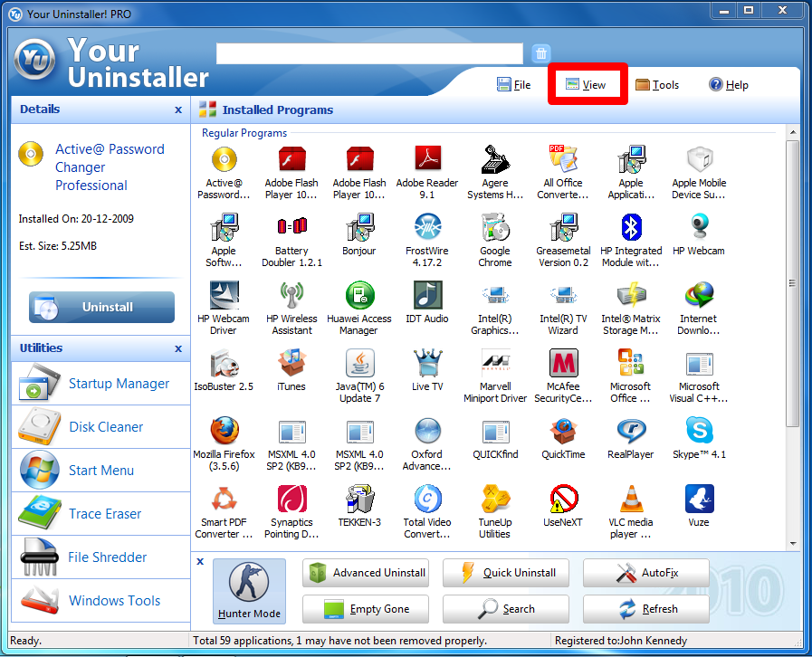Select Microsoft Office program icon
This screenshot has height=657, width=812.
click(x=631, y=362)
